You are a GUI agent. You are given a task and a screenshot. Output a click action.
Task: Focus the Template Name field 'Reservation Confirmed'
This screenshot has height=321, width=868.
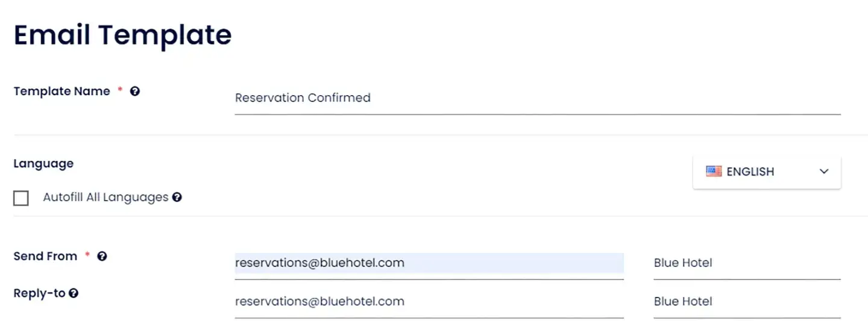[x=538, y=98]
